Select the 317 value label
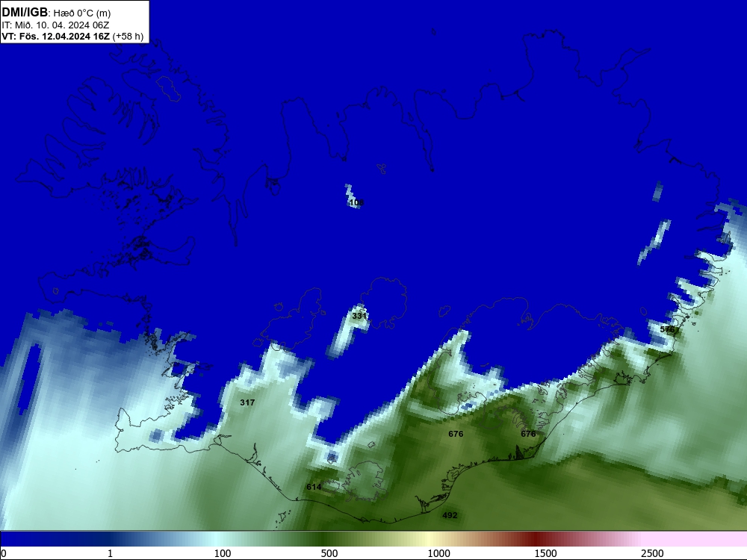The width and height of the screenshot is (747, 560). (x=247, y=402)
